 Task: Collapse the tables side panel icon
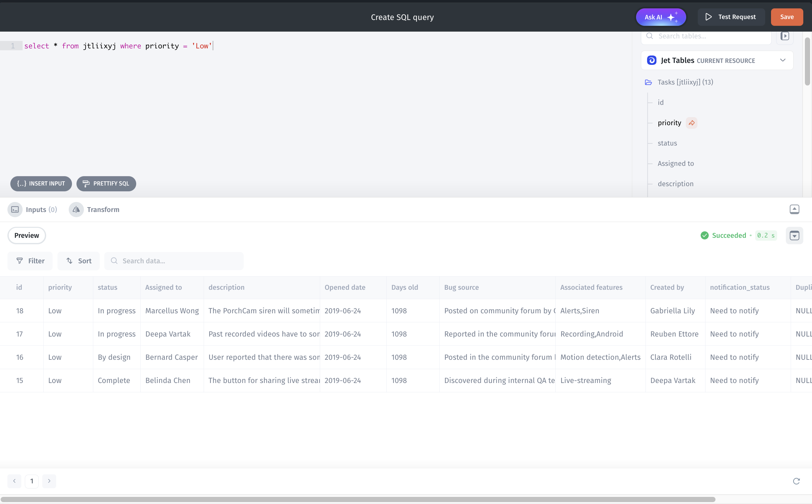[x=784, y=36]
